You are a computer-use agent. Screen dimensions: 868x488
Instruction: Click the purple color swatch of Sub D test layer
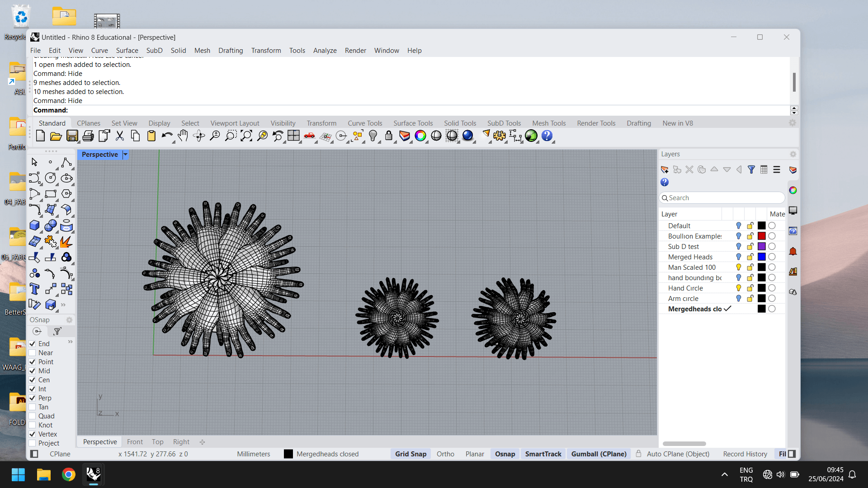tap(762, 247)
